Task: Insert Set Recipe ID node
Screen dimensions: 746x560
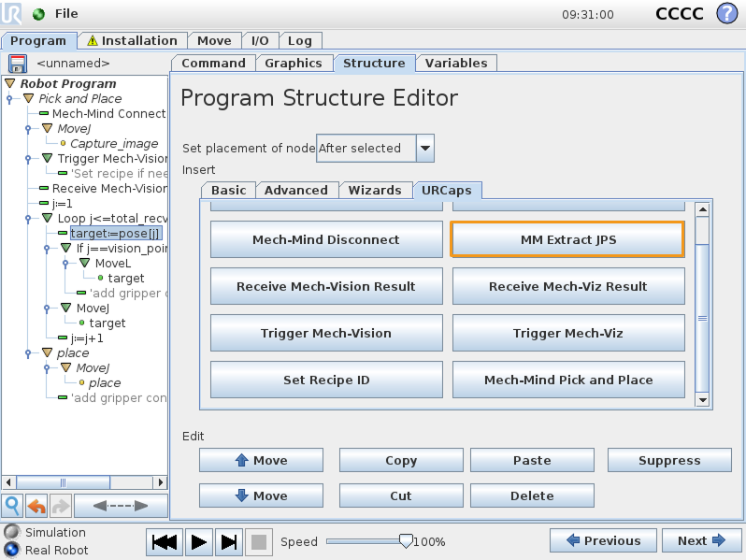Action: pyautogui.click(x=326, y=380)
